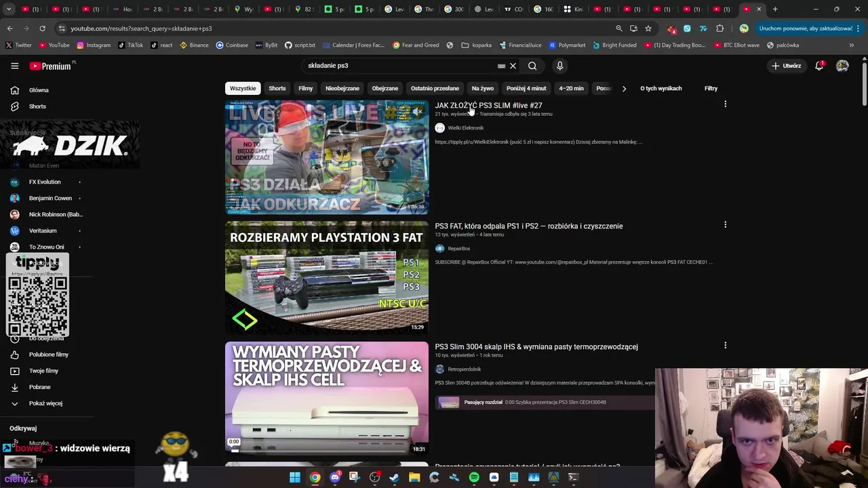The height and width of the screenshot is (488, 868).
Task: Open the koparka bookmarks folder
Action: point(476,45)
